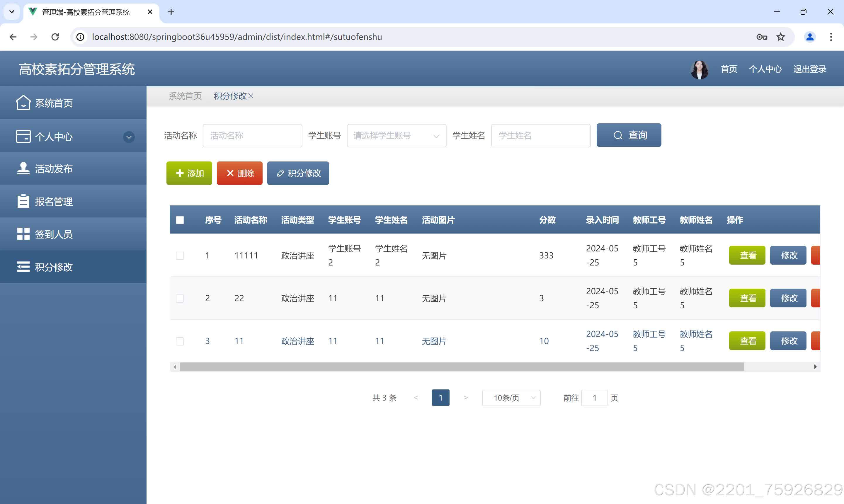
Task: Click the home icon beside 系统首页
Action: click(x=23, y=103)
